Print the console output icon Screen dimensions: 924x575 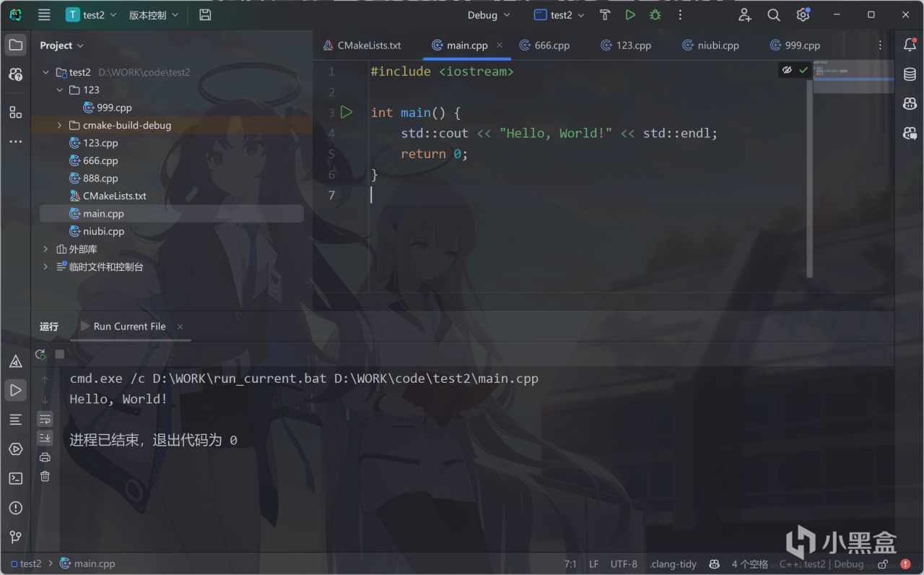(x=45, y=457)
